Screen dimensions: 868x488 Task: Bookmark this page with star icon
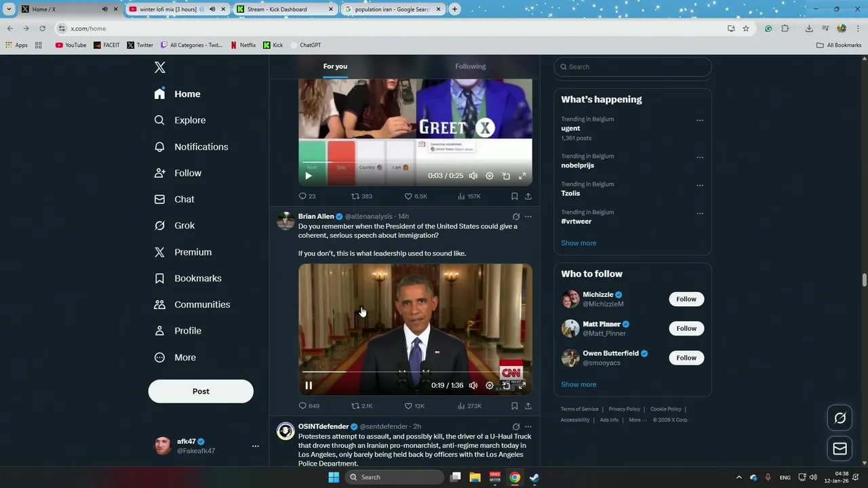(x=746, y=28)
